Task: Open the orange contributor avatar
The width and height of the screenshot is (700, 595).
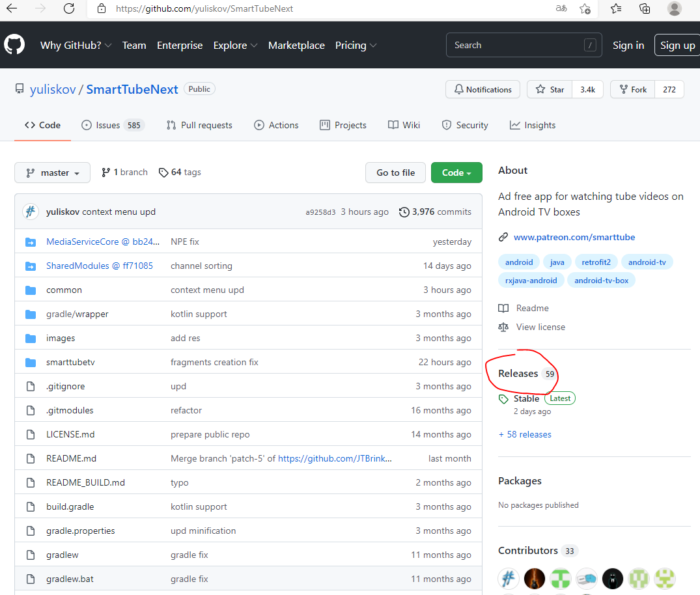Action: 535,579
